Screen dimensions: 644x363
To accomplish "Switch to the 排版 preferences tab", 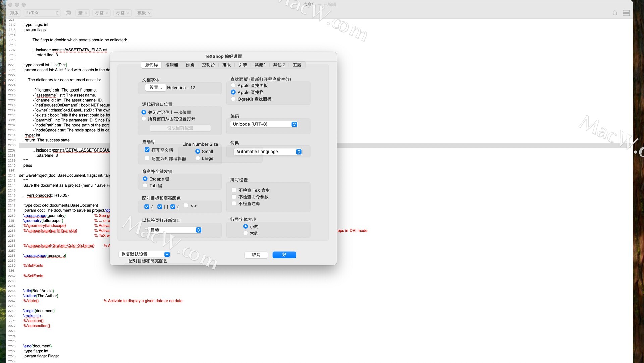I will [226, 65].
